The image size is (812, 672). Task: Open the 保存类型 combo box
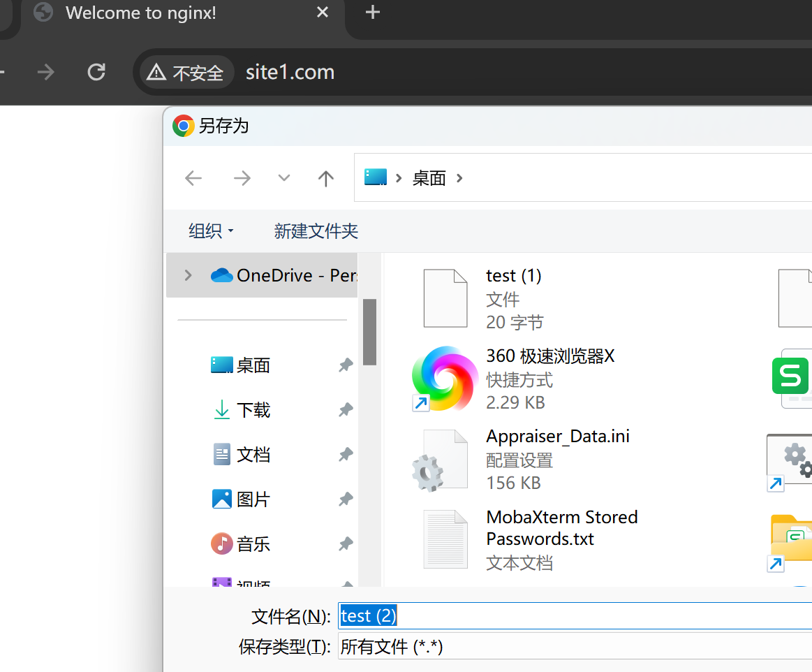click(573, 647)
